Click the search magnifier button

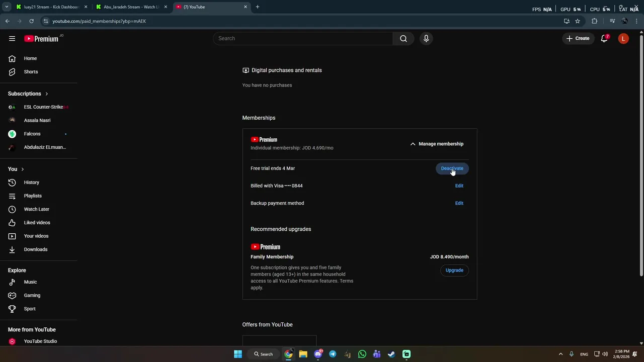[x=404, y=39]
